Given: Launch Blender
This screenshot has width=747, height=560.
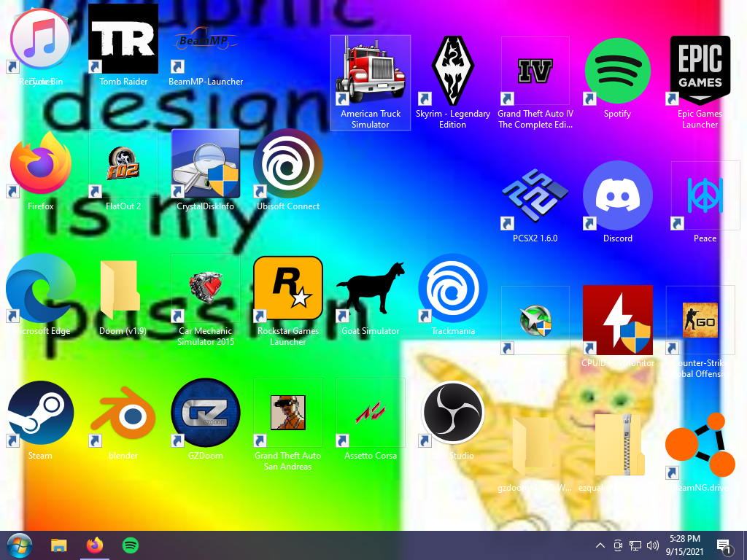Looking at the screenshot, I should (x=123, y=413).
